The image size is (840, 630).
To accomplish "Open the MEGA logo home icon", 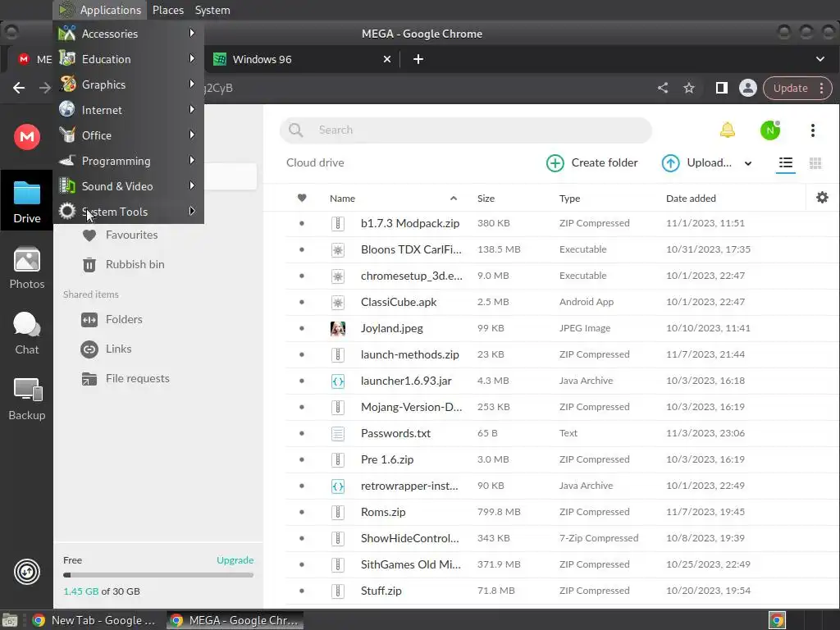I will point(27,137).
